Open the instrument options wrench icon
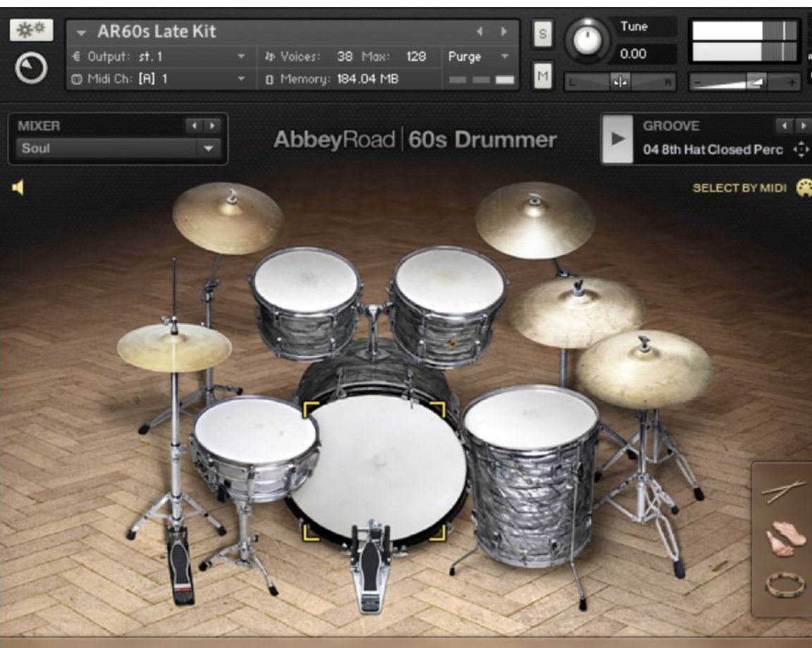 tap(31, 30)
